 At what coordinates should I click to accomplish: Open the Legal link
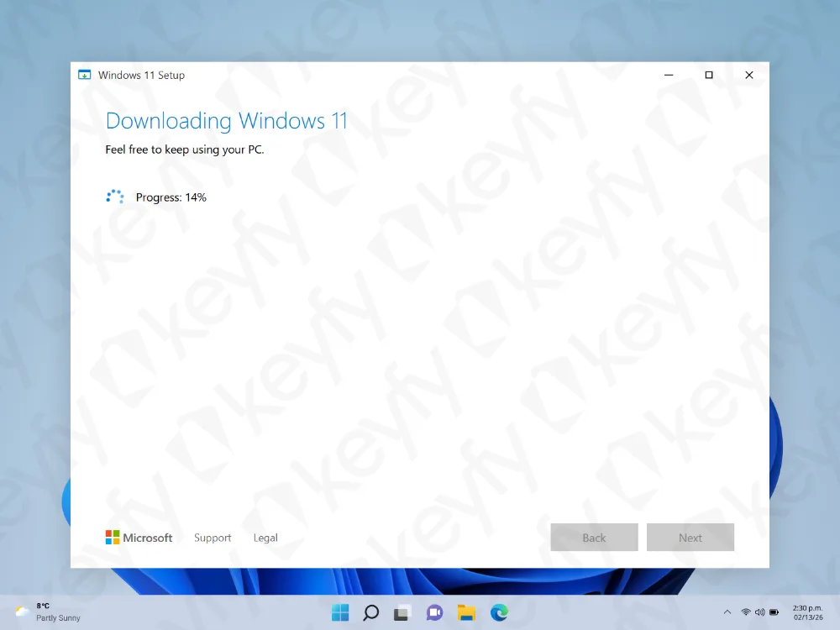pyautogui.click(x=265, y=538)
